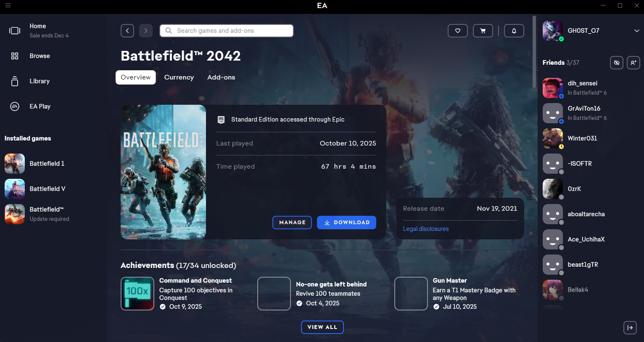Open dih_sensei friend entry
The image size is (644, 342).
[x=591, y=88]
